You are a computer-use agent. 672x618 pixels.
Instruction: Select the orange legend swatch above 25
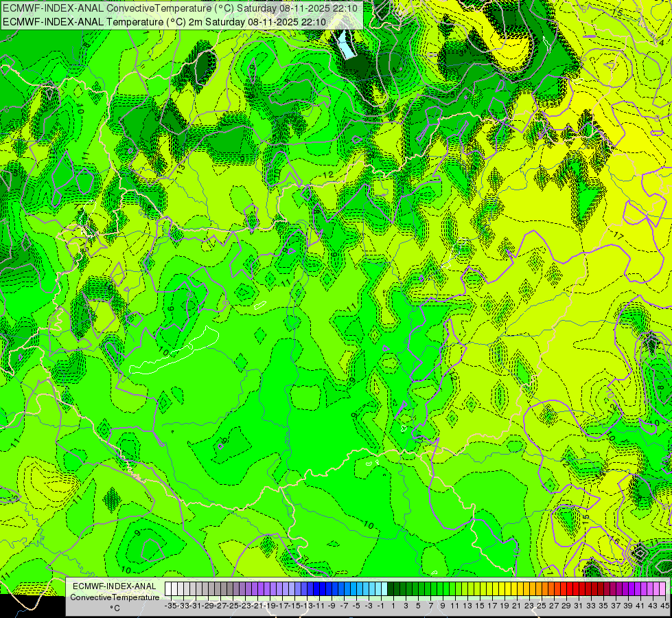click(x=539, y=588)
